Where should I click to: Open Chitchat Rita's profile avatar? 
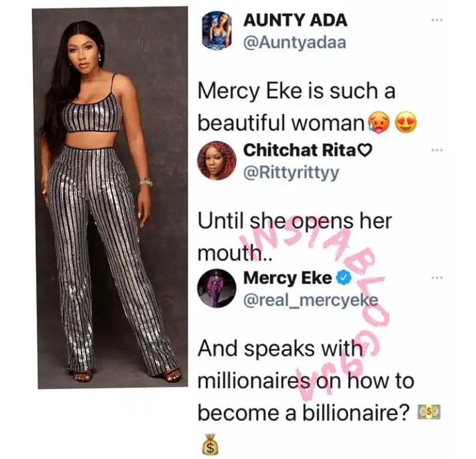click(x=217, y=161)
